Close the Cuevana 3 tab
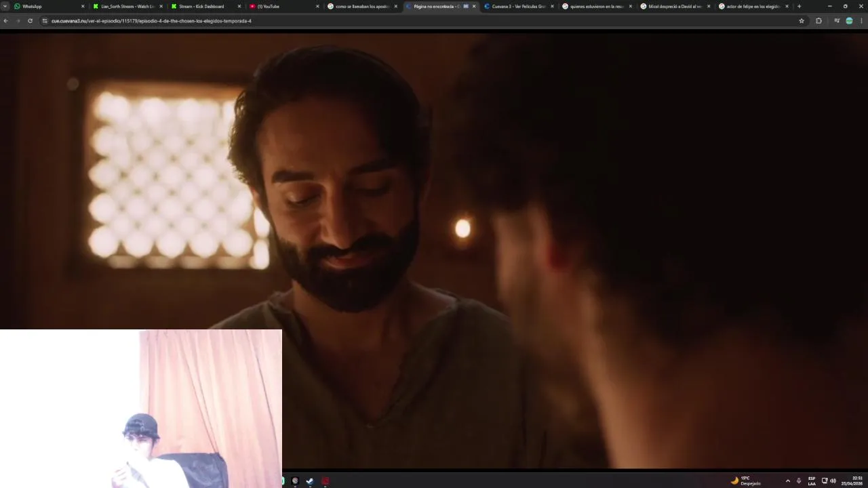868x488 pixels. pyautogui.click(x=552, y=6)
